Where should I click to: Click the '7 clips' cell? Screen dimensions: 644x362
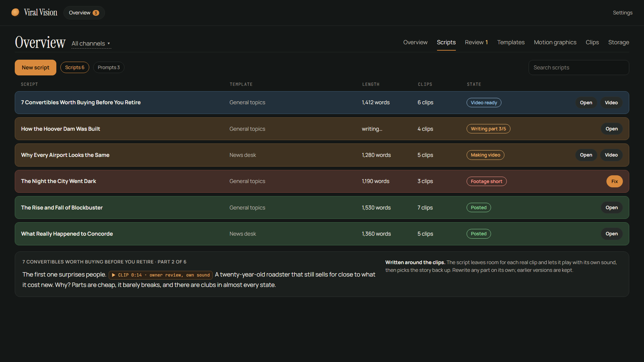click(425, 207)
